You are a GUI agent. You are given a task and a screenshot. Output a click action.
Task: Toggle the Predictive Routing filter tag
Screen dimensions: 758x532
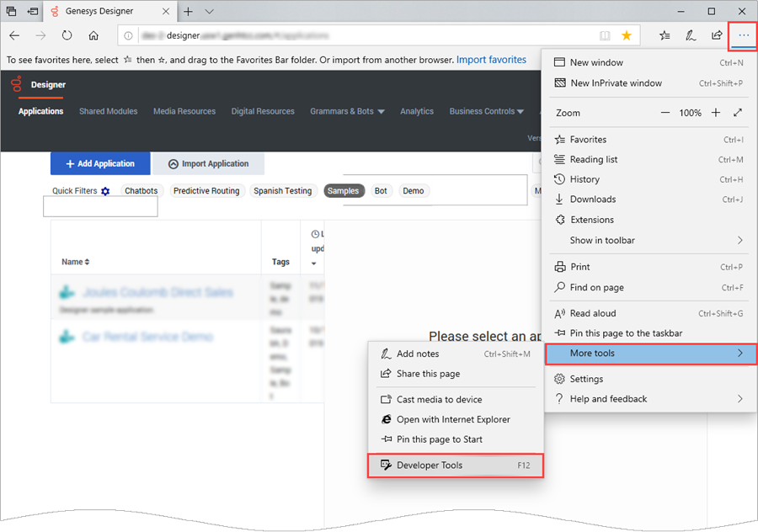point(206,191)
